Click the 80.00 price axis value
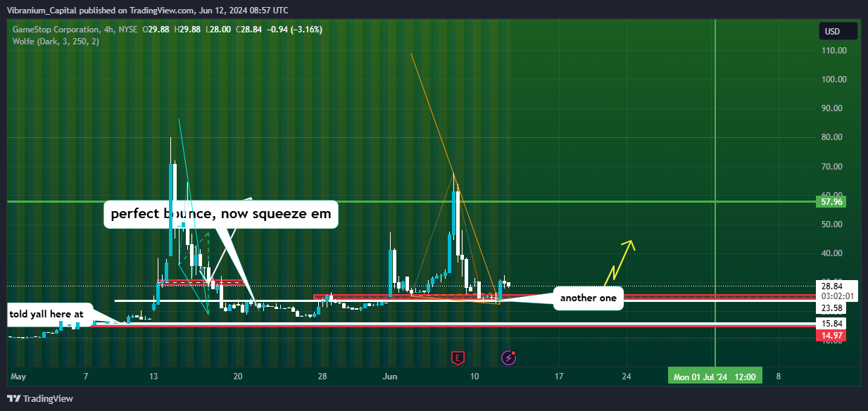Image resolution: width=868 pixels, height=411 pixels. pos(832,137)
